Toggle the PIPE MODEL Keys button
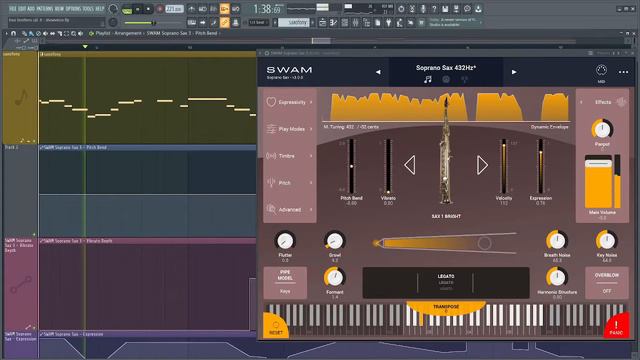Image resolution: width=640 pixels, height=360 pixels. pyautogui.click(x=285, y=282)
